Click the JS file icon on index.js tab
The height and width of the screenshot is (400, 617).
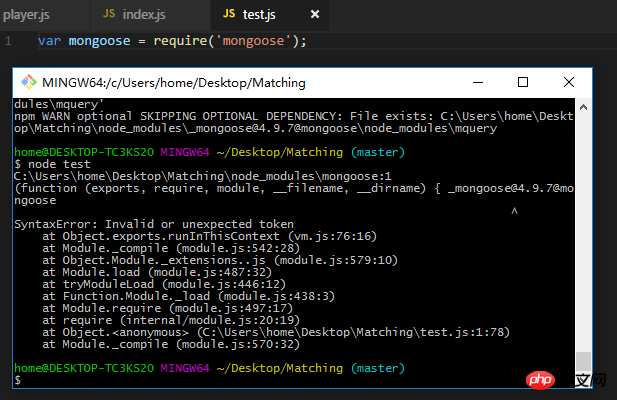(109, 14)
